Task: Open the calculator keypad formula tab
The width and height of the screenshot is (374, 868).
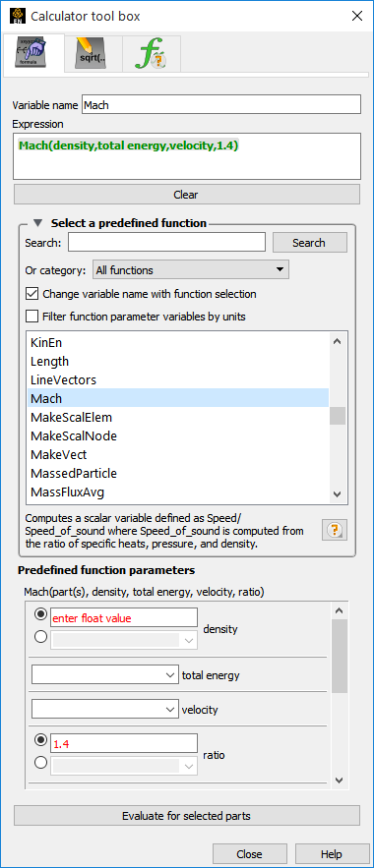Action: pos(33,53)
